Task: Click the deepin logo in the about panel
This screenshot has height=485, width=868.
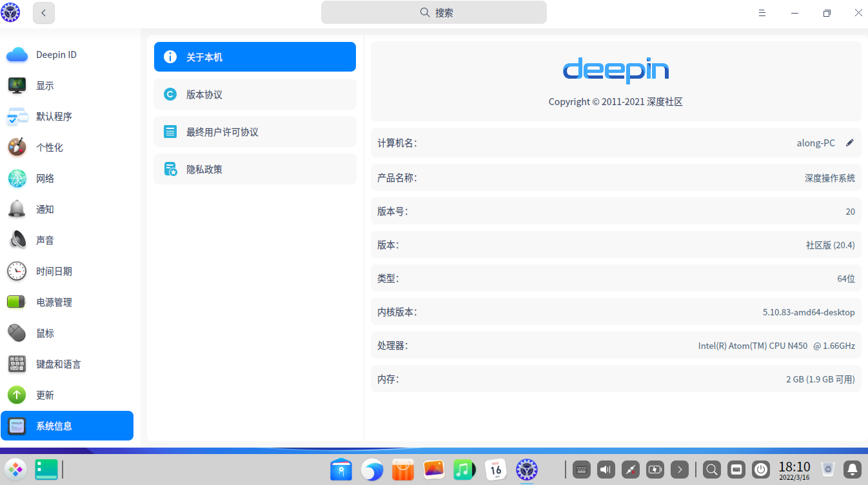Action: pyautogui.click(x=616, y=70)
